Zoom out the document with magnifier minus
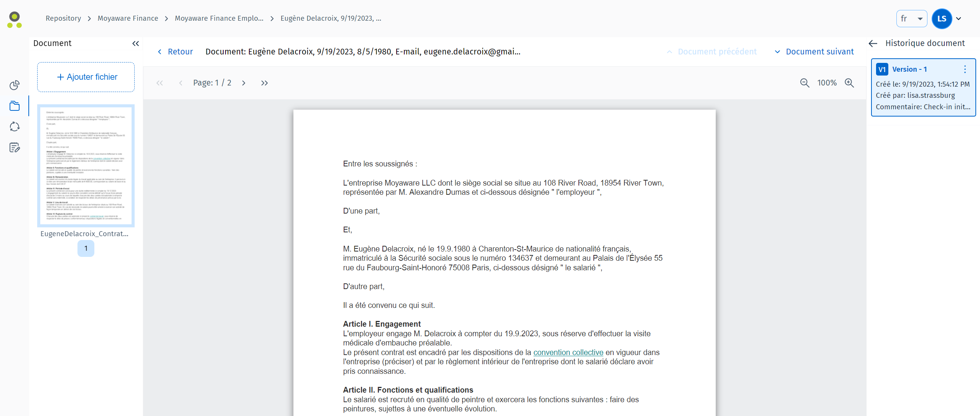Screen dimensions: 980x416 804,83
